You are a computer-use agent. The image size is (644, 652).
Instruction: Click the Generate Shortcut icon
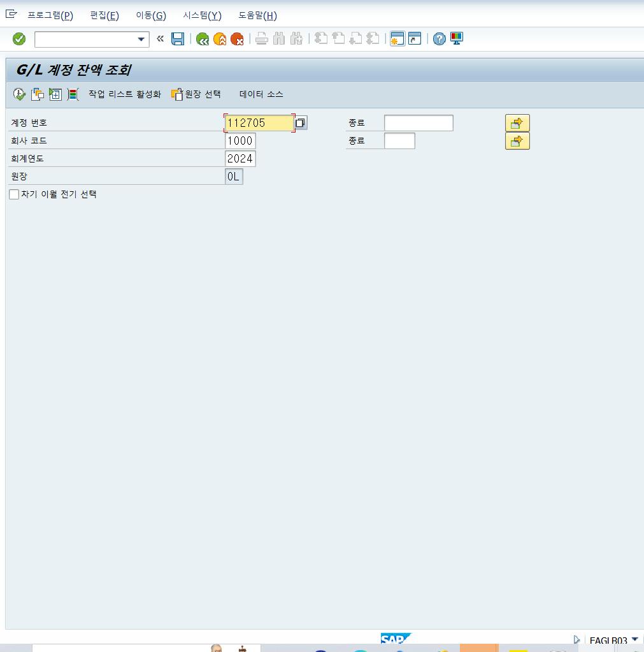[x=415, y=39]
